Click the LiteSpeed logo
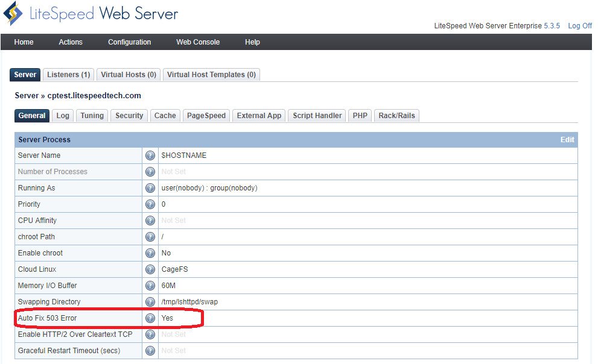This screenshot has width=598, height=364. pyautogui.click(x=12, y=13)
